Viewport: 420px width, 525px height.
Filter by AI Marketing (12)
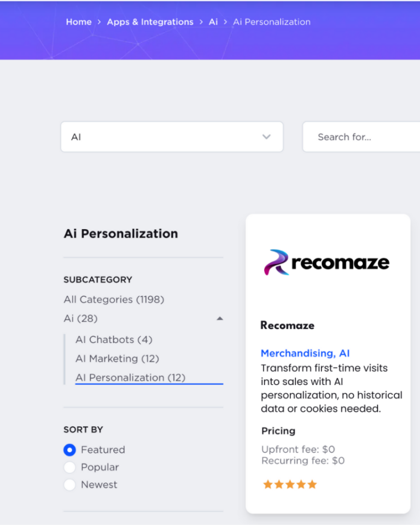click(117, 359)
